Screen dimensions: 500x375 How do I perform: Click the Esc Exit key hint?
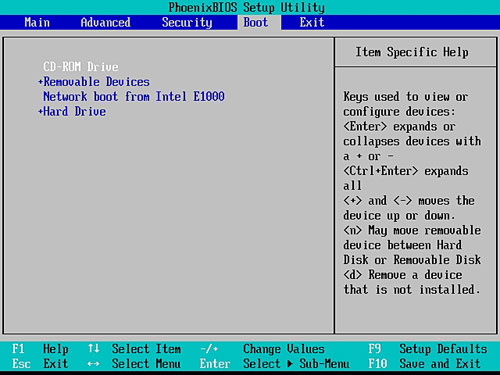(x=40, y=363)
